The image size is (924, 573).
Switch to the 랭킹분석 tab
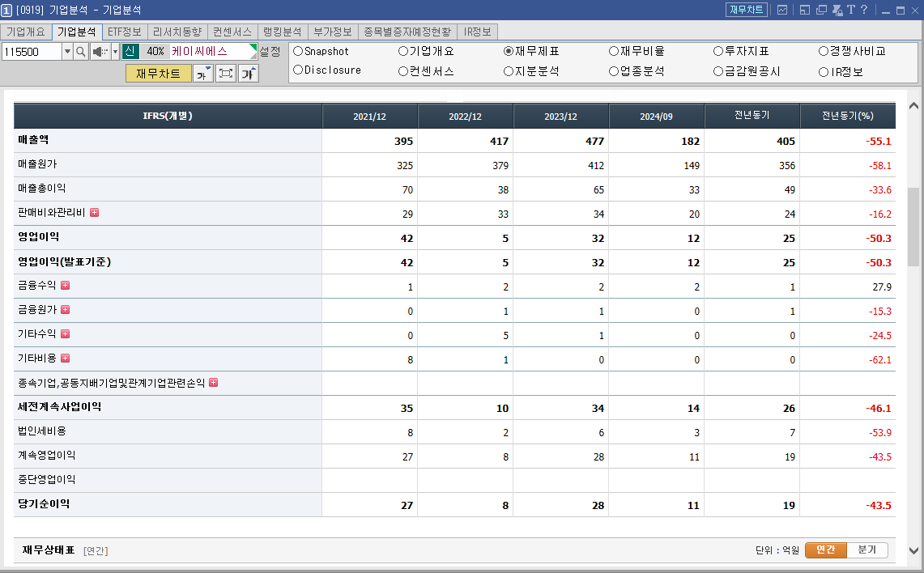[x=280, y=32]
